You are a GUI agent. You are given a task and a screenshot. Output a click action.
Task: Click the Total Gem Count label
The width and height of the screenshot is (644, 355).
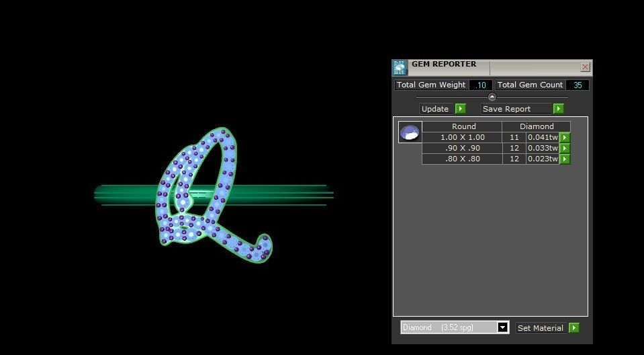pos(530,85)
